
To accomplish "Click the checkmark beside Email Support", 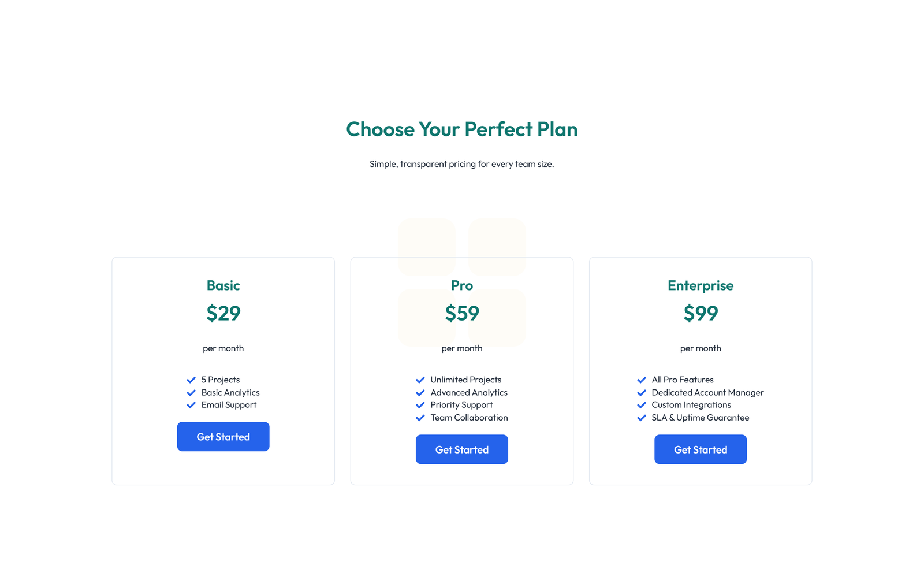I will 191,405.
